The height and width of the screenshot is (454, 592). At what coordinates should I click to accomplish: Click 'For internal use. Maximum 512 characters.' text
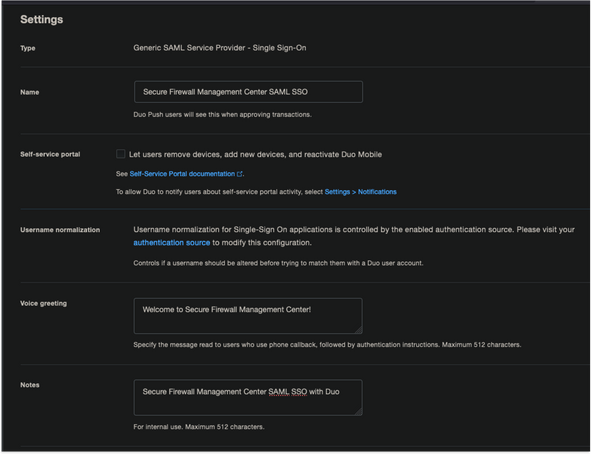click(199, 427)
